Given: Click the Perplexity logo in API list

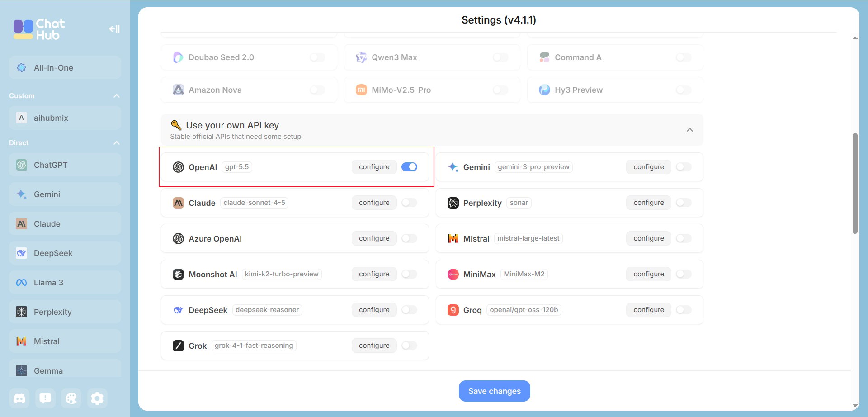Looking at the screenshot, I should coord(453,203).
